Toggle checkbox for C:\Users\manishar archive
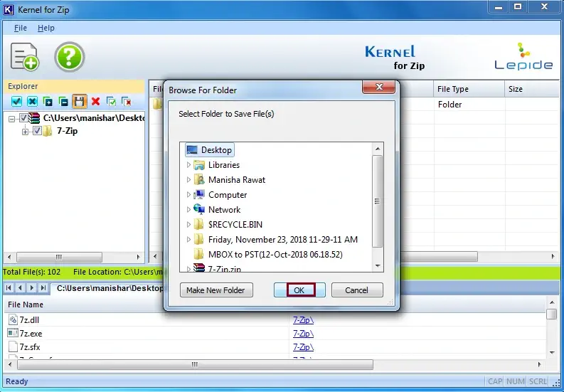This screenshot has height=392, width=564. click(x=23, y=117)
